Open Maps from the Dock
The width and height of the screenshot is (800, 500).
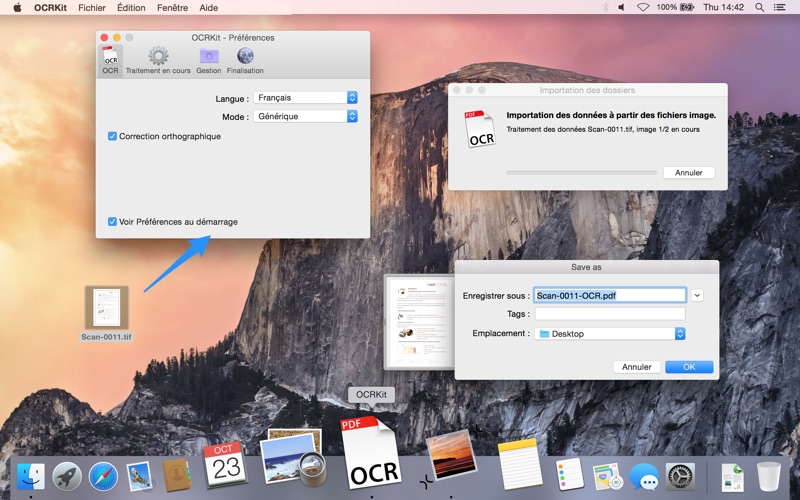(x=607, y=477)
